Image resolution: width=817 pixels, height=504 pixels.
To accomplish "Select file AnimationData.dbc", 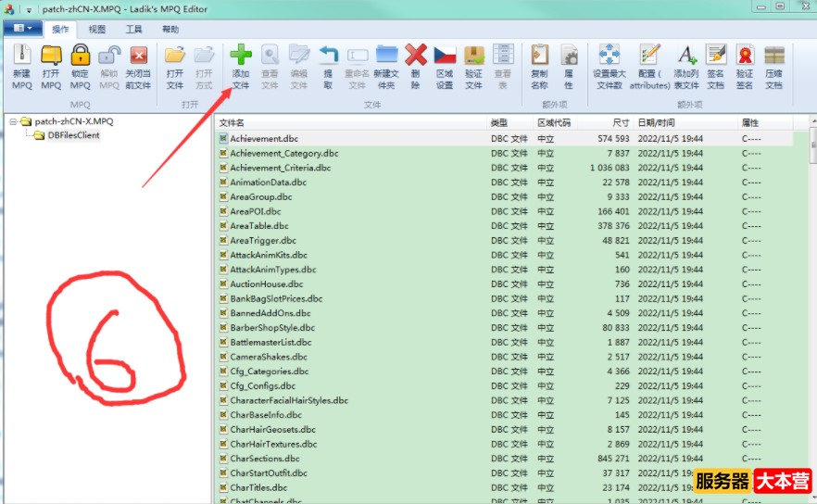I will tap(269, 183).
